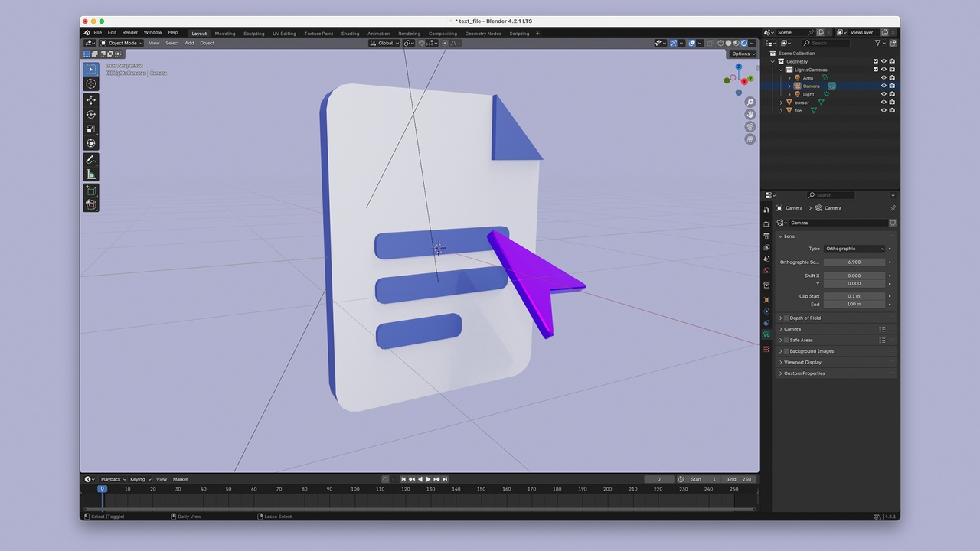
Task: Select the Add Cube tool
Action: tap(91, 191)
